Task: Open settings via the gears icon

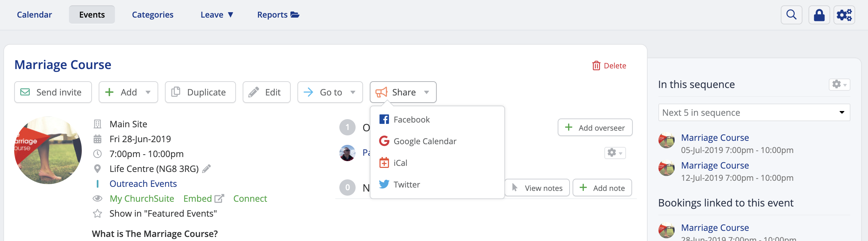Action: point(844,15)
